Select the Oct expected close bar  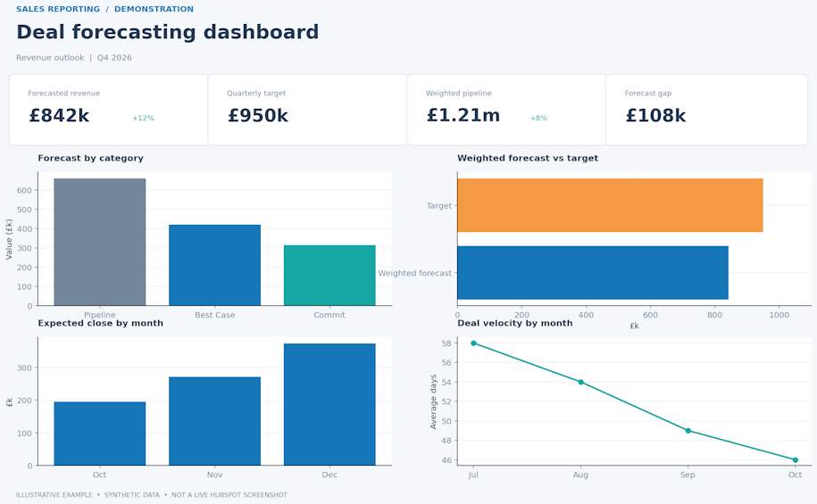(x=99, y=434)
